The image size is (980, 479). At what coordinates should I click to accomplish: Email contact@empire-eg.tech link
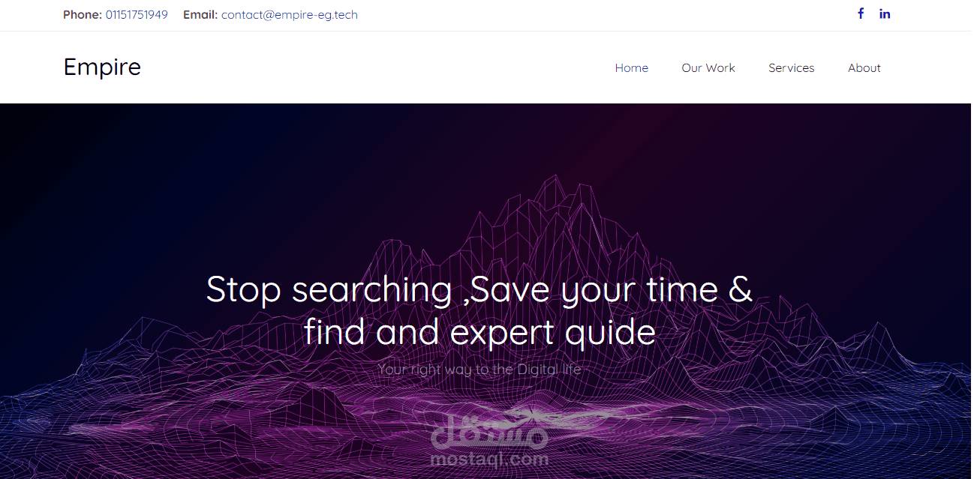pos(290,15)
